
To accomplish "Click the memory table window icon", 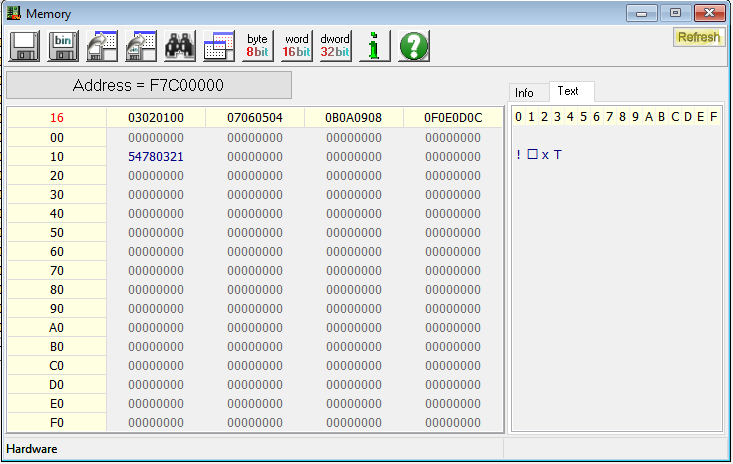I will pos(219,46).
